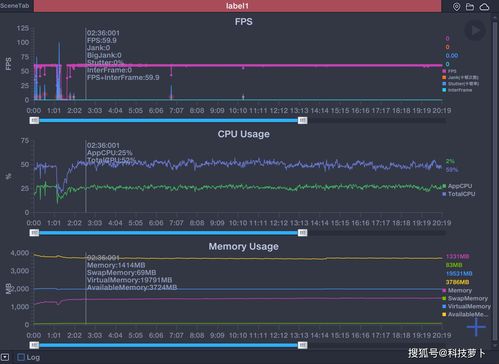The width and height of the screenshot is (499, 364).
Task: Toggle the Stutter series in FPS legend
Action: (460, 84)
